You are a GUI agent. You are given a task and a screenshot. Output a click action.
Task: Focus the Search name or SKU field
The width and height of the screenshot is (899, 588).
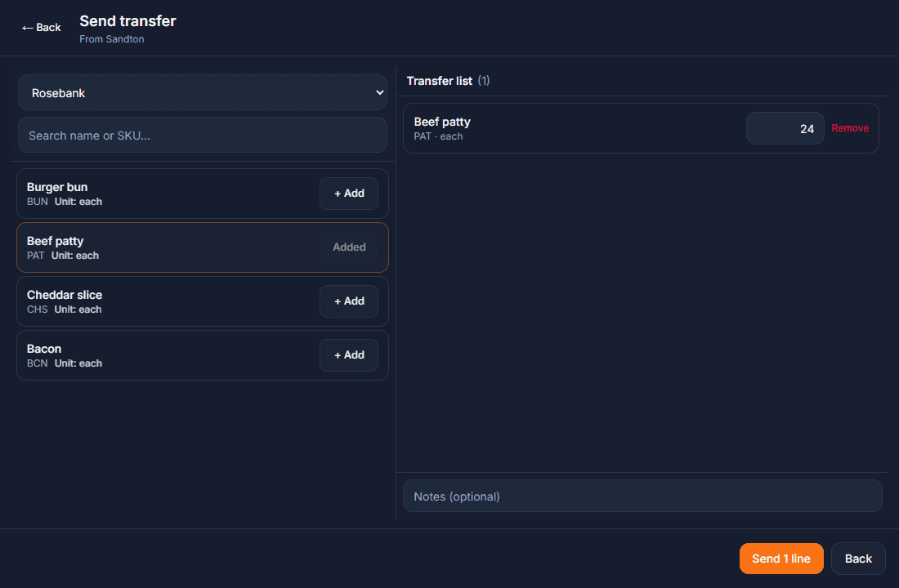click(x=203, y=136)
